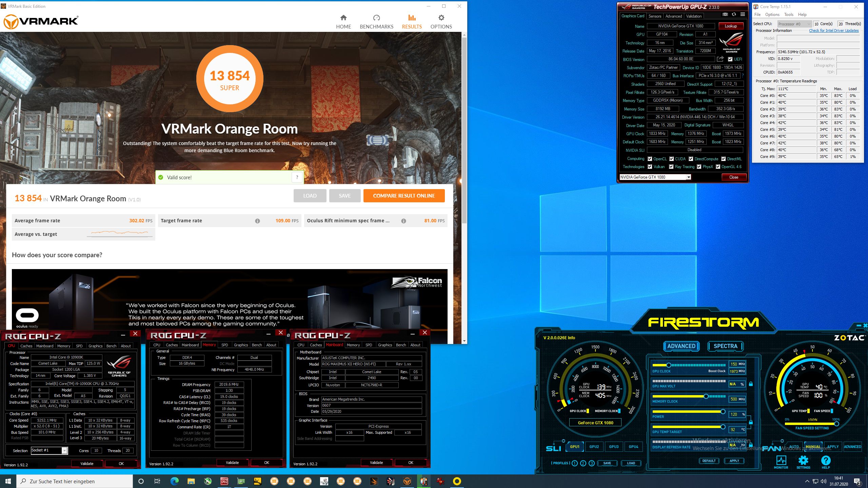Open VRMark HOME section
This screenshot has height=488, width=868.
point(343,22)
